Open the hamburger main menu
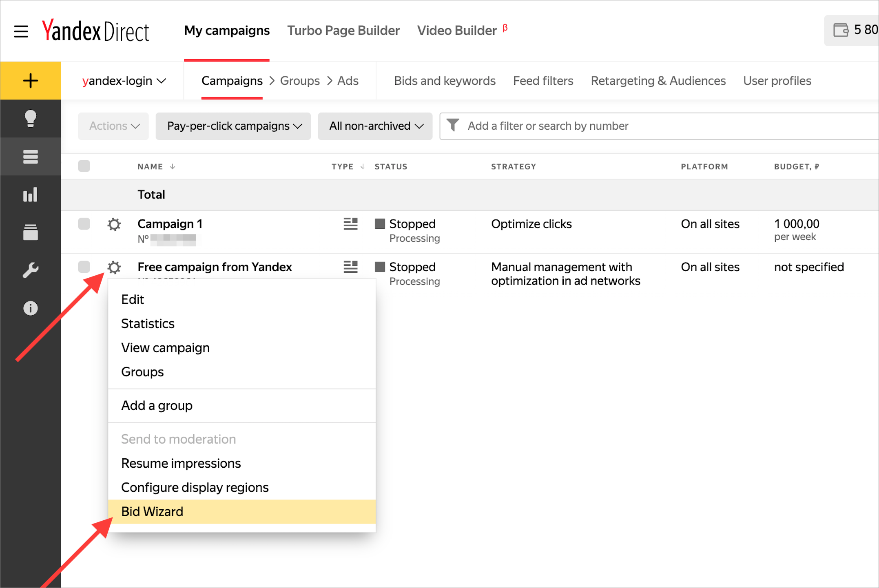879x588 pixels. click(21, 31)
